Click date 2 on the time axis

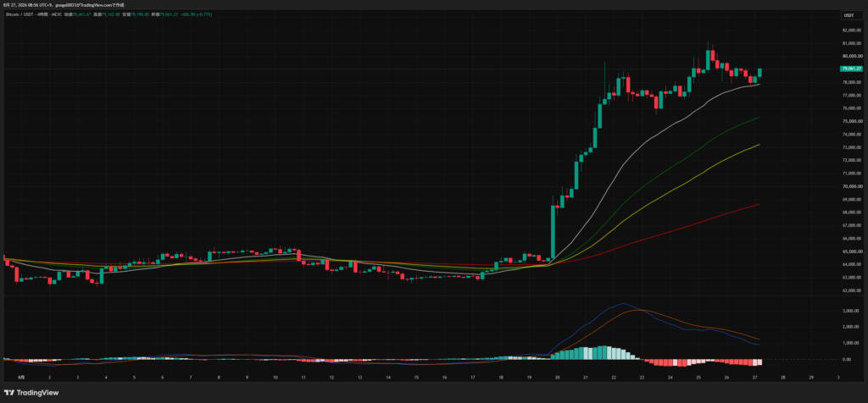pyautogui.click(x=50, y=377)
